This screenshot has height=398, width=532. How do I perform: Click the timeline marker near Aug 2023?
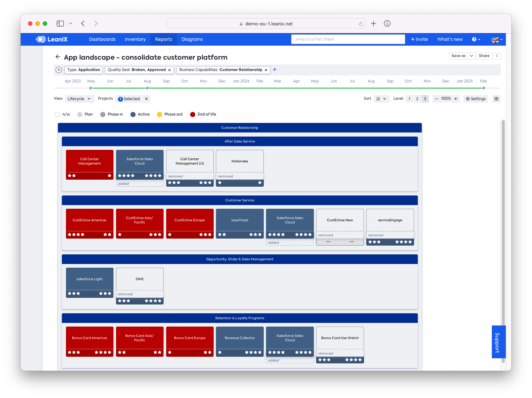(147, 88)
